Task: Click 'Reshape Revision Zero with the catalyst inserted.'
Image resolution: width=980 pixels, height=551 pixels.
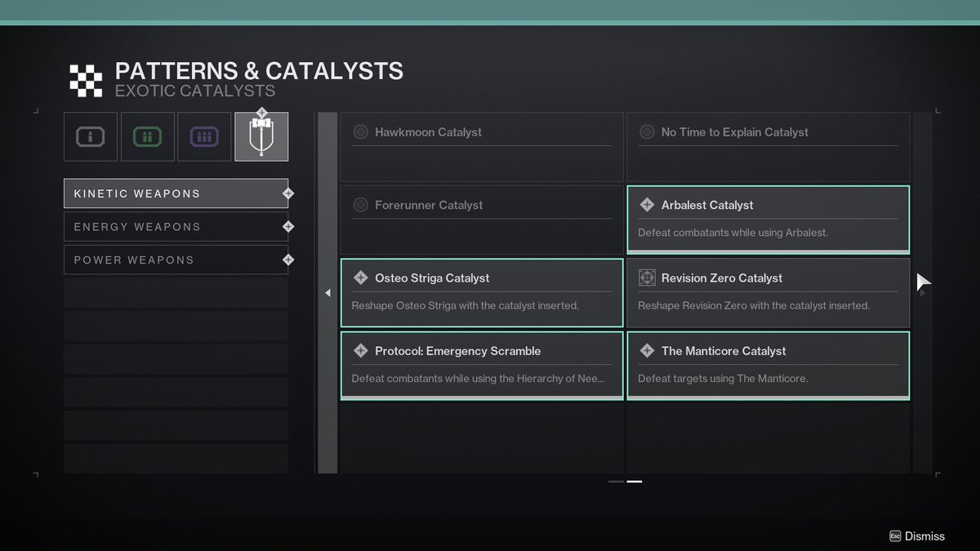Action: 754,306
